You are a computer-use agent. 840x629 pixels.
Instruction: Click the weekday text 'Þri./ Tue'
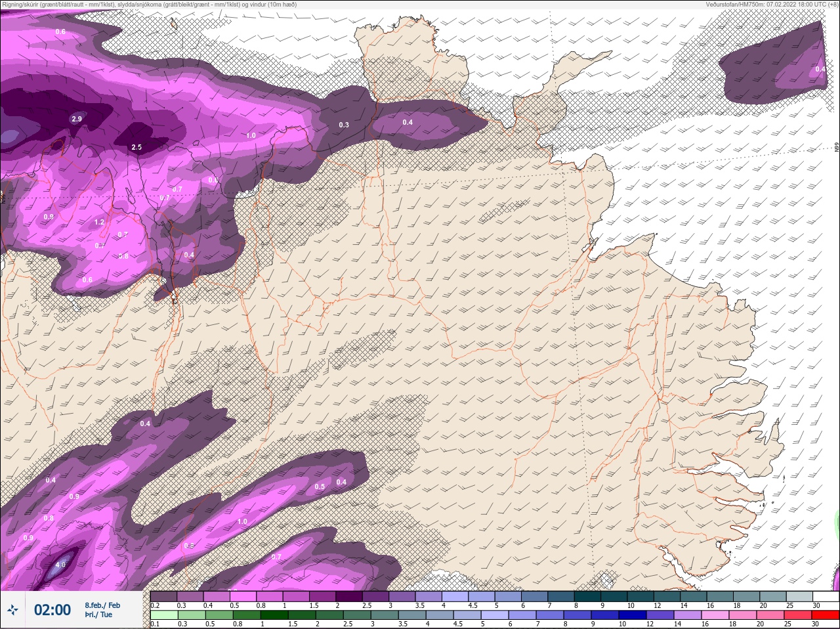(98, 615)
